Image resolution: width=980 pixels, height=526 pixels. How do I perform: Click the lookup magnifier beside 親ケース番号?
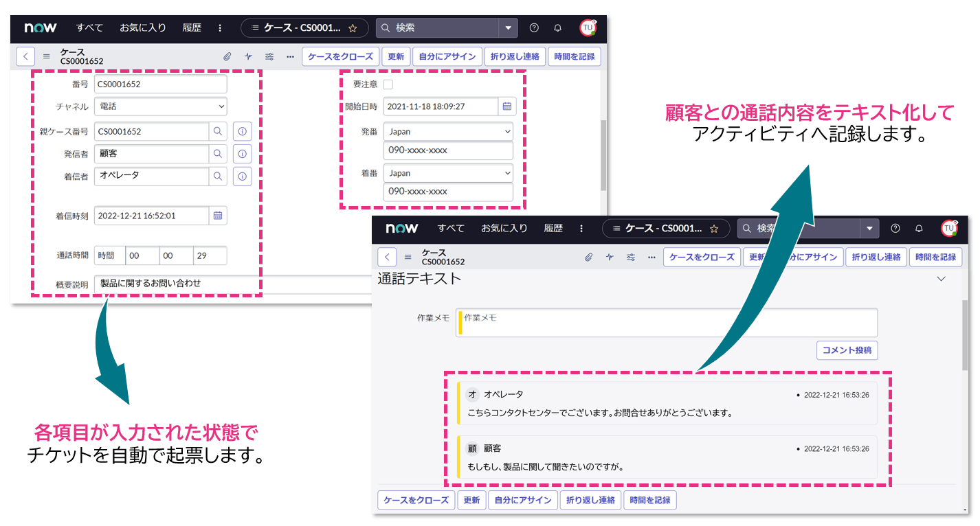[x=219, y=131]
